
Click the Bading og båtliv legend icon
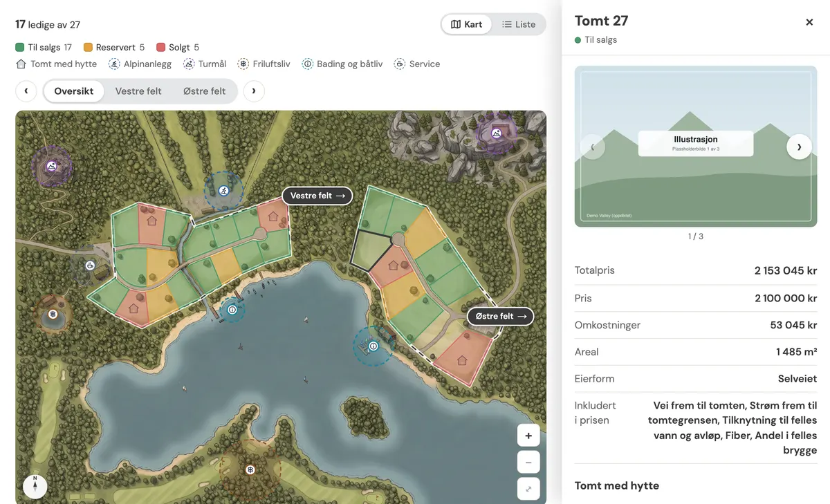[308, 64]
